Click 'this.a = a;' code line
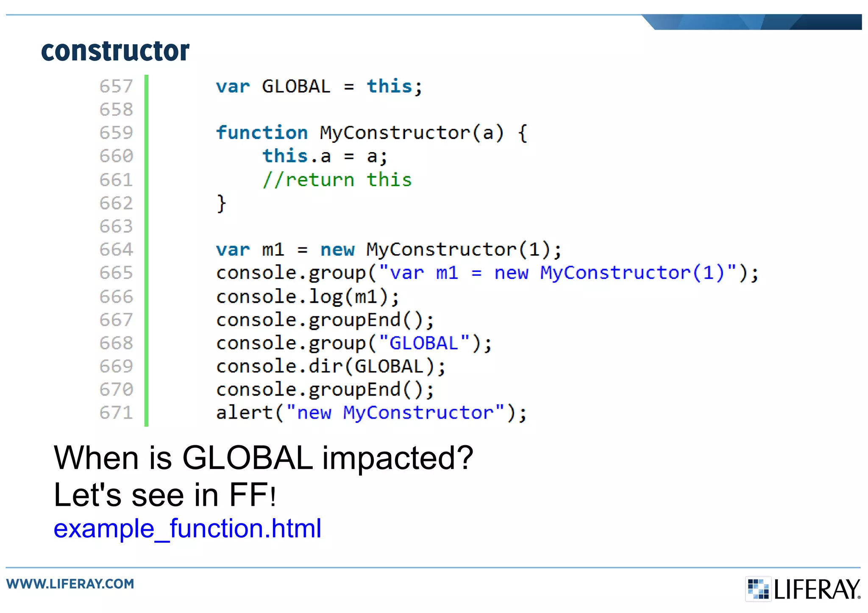868x613 pixels. 324,156
